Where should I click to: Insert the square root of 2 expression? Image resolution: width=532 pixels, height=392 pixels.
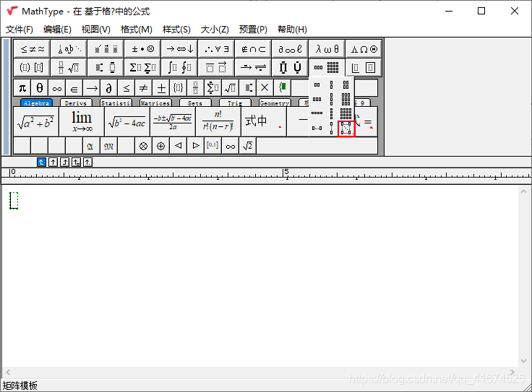(248, 146)
